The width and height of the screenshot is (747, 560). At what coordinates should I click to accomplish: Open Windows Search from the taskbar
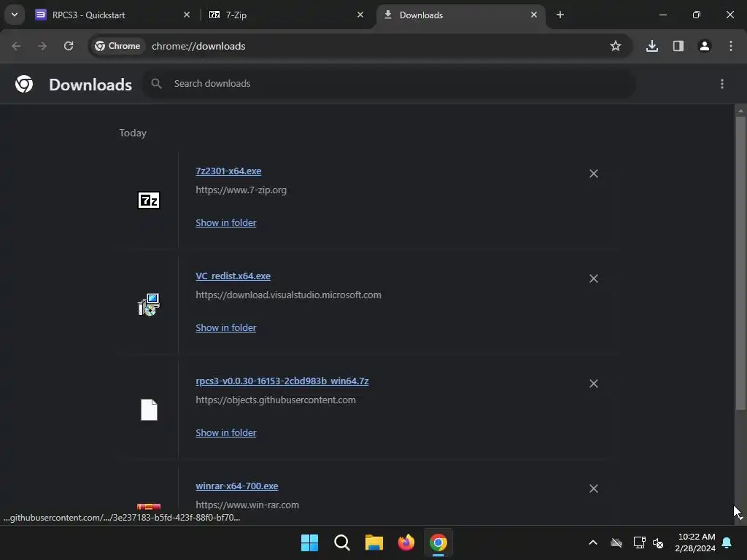tap(341, 542)
